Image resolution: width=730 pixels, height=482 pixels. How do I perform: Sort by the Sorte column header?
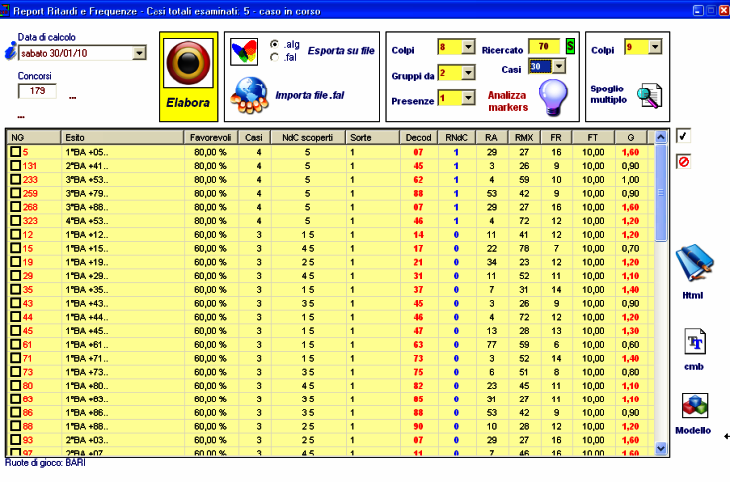372,137
